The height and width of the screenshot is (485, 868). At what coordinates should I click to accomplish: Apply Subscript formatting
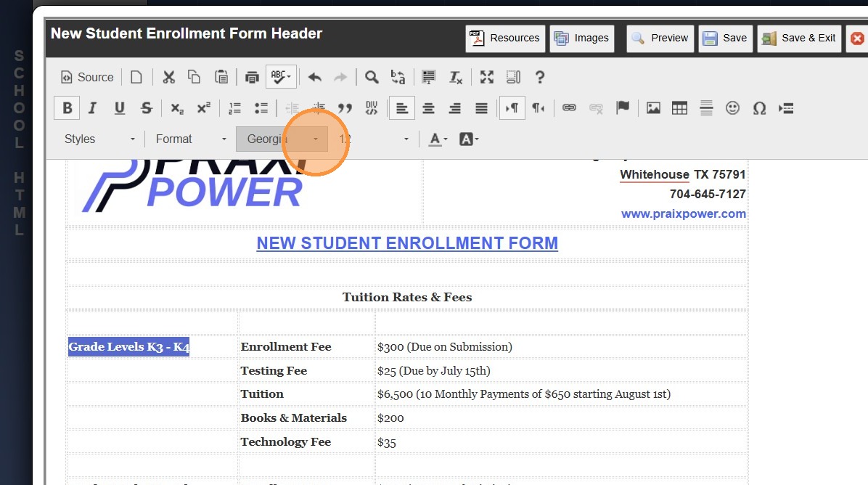click(176, 108)
